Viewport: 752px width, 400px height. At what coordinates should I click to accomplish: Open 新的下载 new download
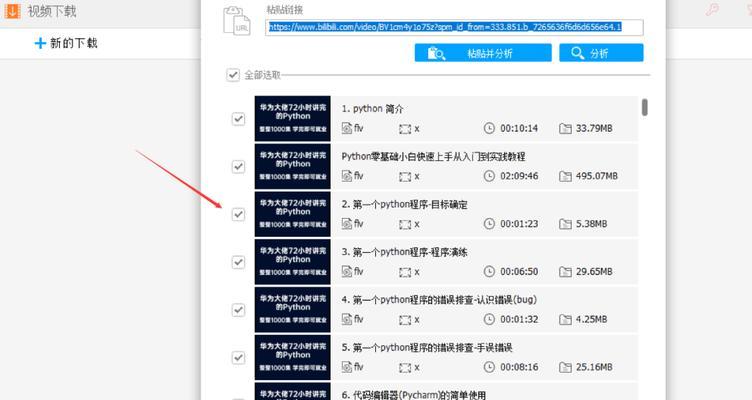pyautogui.click(x=66, y=43)
